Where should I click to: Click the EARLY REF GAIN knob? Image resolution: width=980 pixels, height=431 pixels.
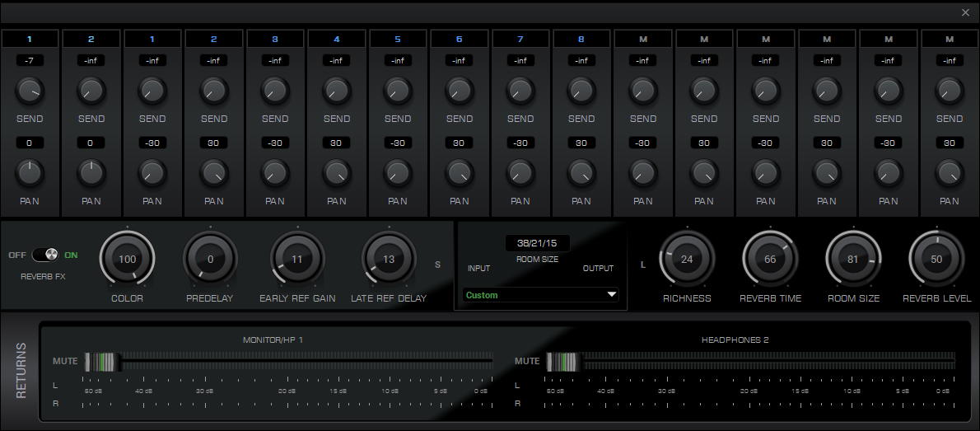[296, 259]
